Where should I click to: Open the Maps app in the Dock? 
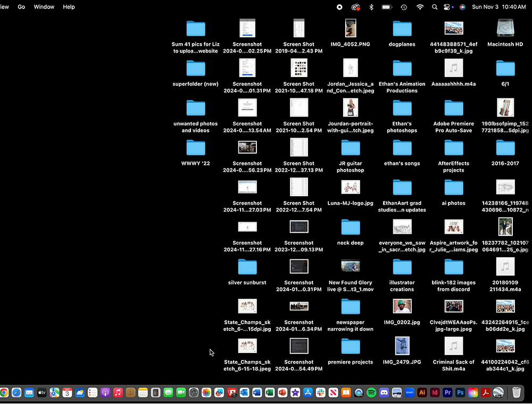click(54, 392)
